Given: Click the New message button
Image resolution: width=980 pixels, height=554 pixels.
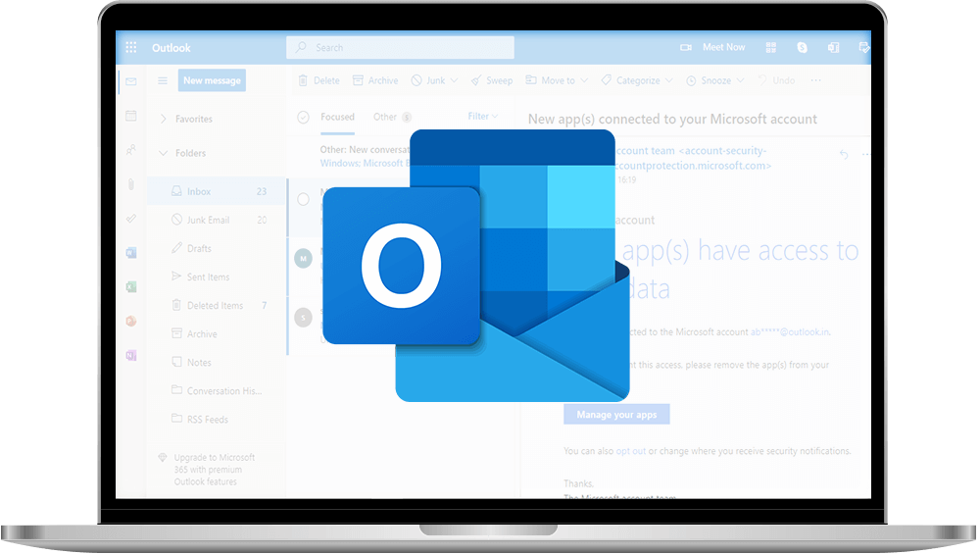Looking at the screenshot, I should tap(212, 80).
